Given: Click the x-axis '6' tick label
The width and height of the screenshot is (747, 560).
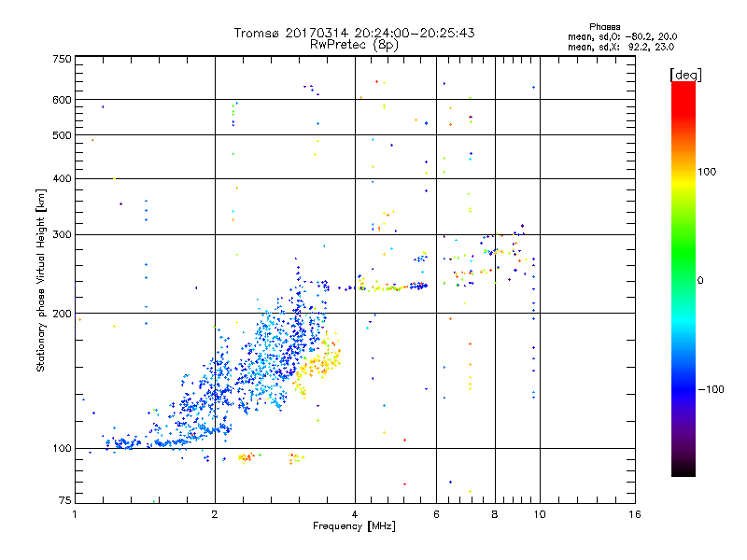Looking at the screenshot, I should [436, 514].
